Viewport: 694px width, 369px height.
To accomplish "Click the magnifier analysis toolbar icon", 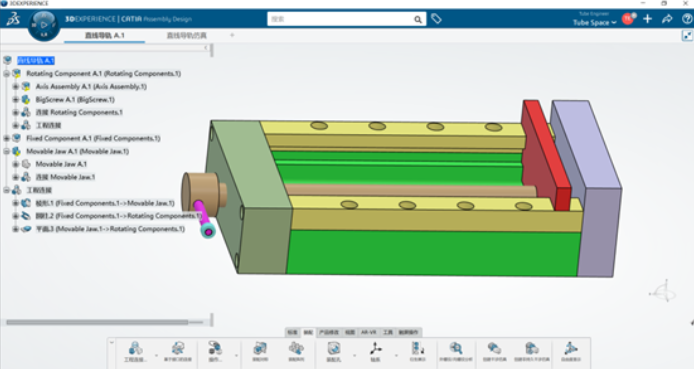I will coord(456,348).
